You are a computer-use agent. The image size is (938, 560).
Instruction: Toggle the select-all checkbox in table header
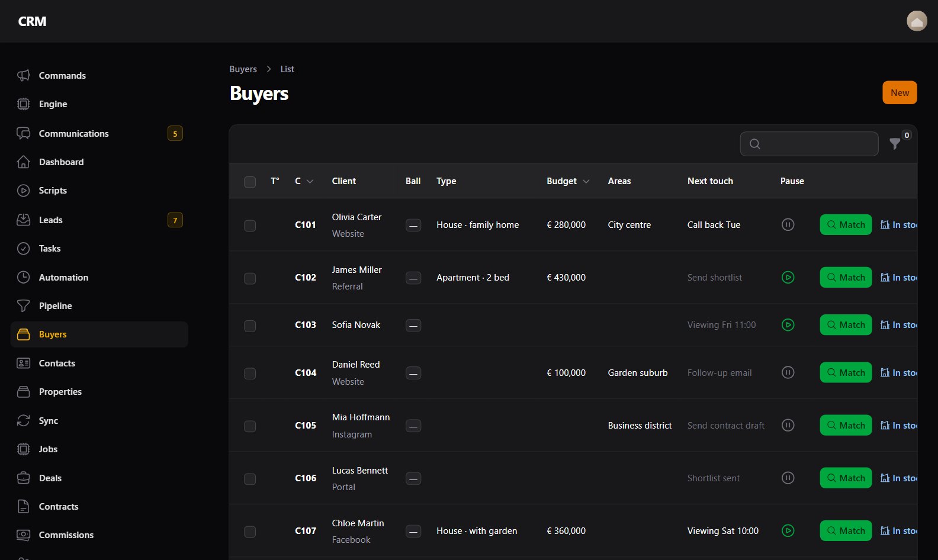250,182
